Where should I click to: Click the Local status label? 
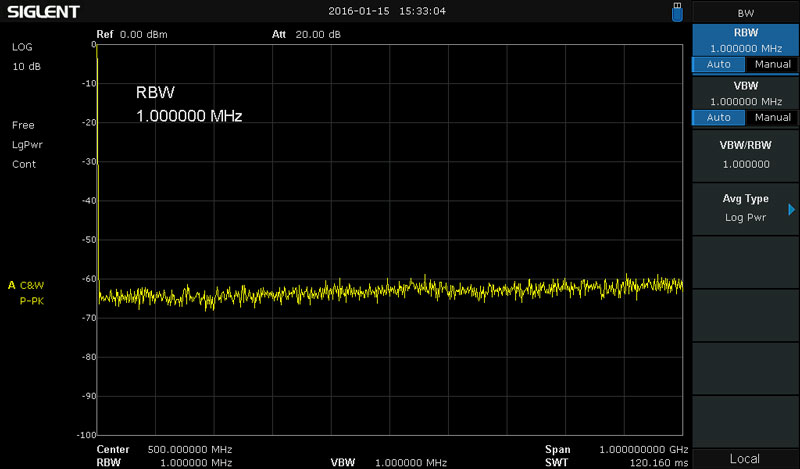tap(745, 458)
